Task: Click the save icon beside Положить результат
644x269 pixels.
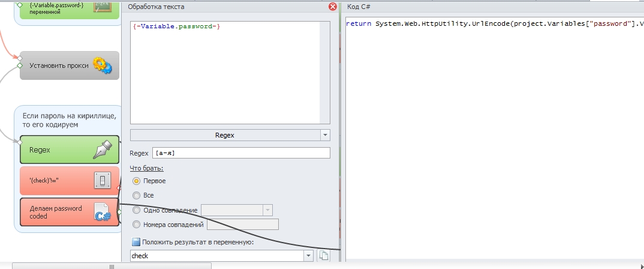Action: point(136,242)
